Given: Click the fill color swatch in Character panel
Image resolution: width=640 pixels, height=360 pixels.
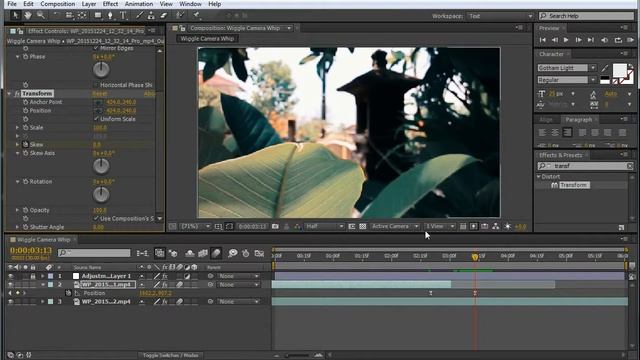Looking at the screenshot, I should click(620, 70).
